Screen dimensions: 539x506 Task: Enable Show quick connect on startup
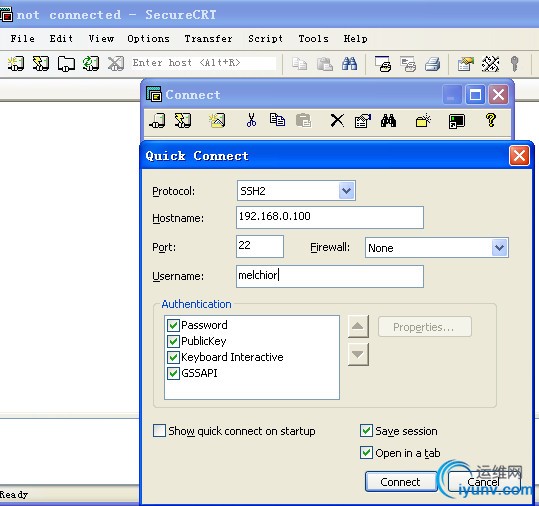159,431
